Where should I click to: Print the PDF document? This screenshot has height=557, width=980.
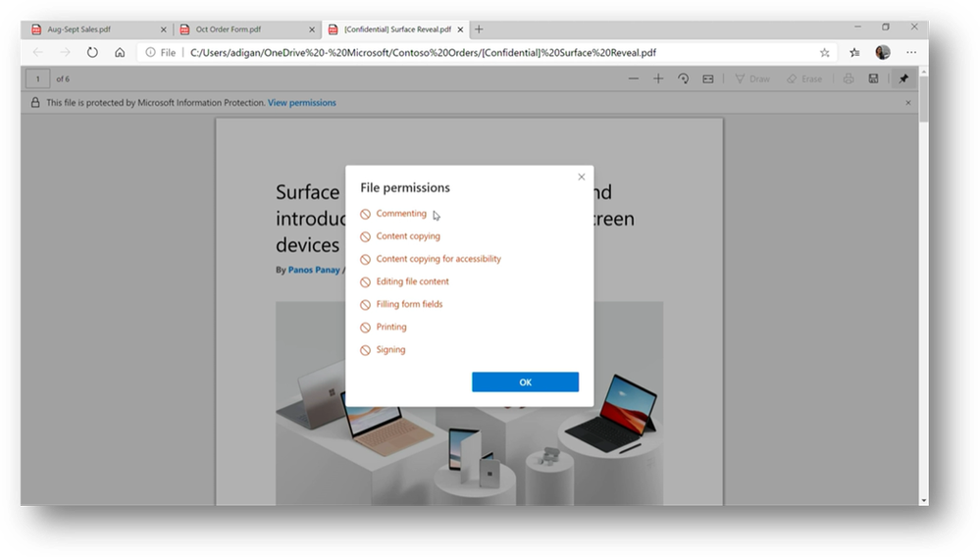point(849,78)
